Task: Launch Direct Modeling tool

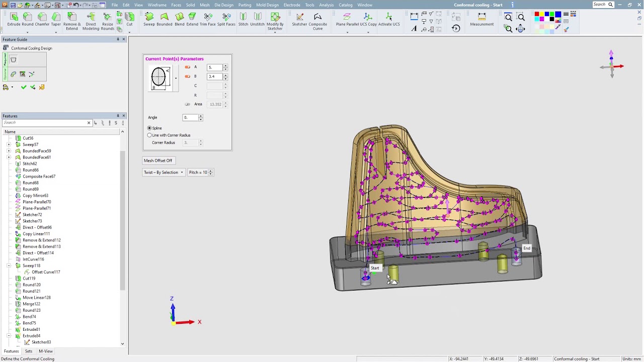Action: tap(91, 22)
